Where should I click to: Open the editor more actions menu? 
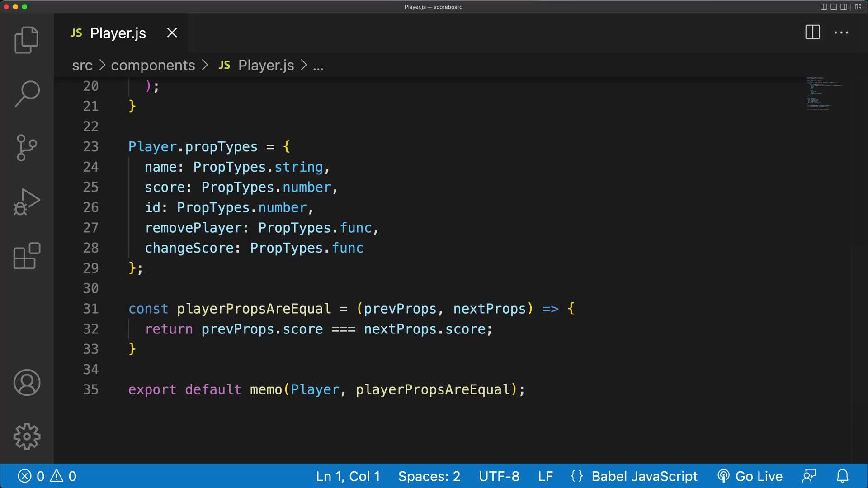pyautogui.click(x=842, y=33)
